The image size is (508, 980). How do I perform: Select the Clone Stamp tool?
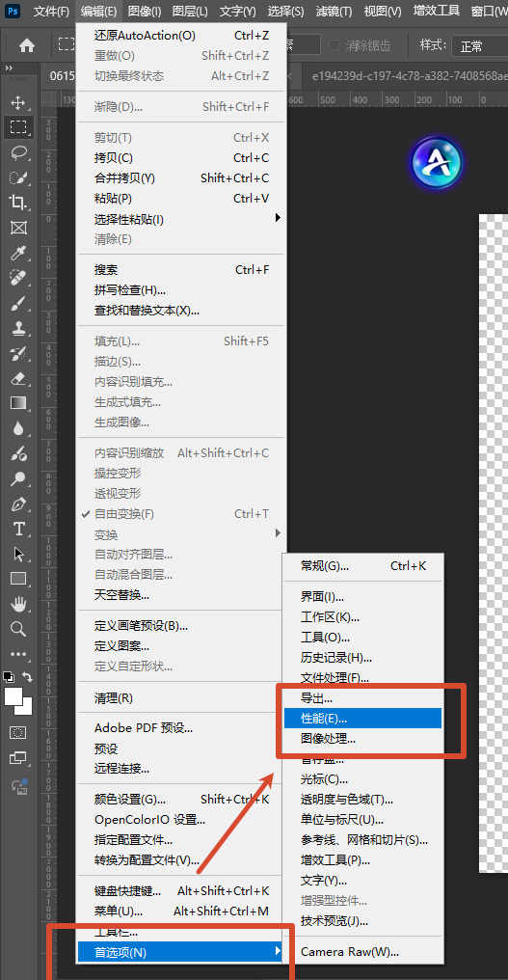(18, 329)
